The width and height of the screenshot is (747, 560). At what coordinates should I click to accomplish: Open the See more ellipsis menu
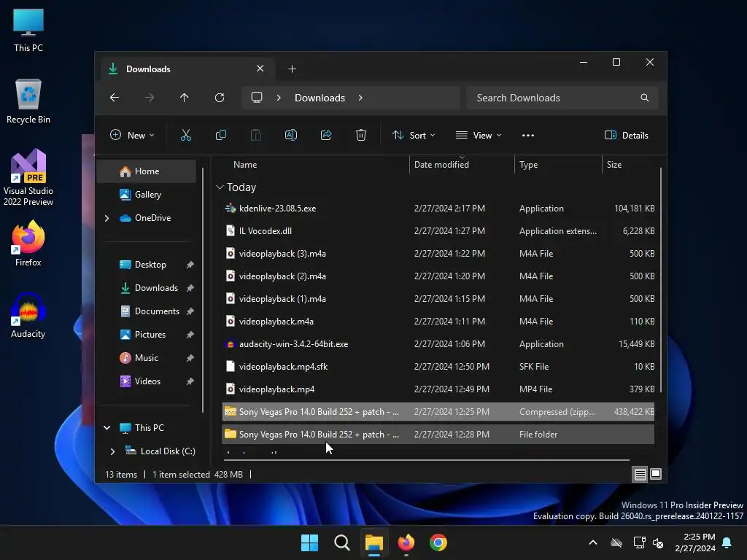click(528, 135)
